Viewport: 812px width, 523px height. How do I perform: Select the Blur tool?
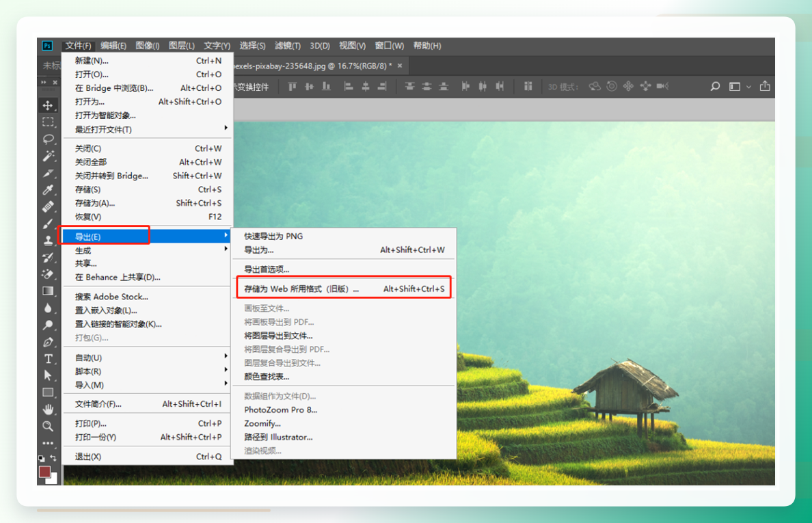click(x=48, y=308)
